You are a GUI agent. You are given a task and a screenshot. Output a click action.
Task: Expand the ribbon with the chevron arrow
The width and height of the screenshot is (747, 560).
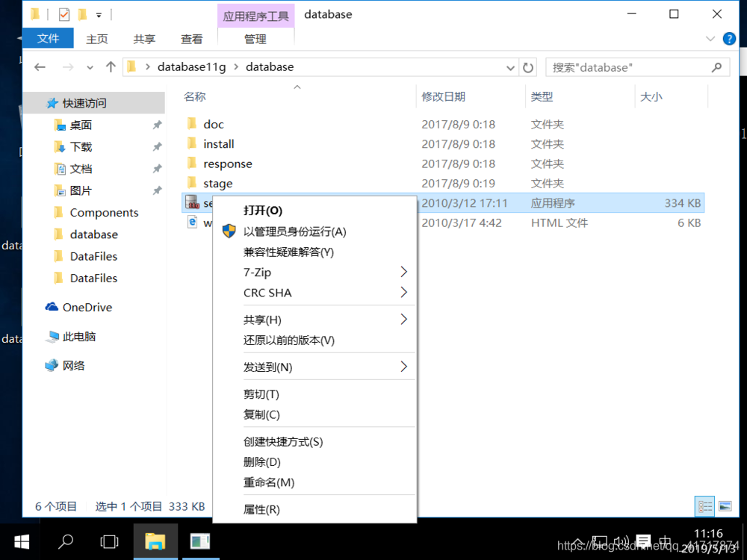pos(710,39)
